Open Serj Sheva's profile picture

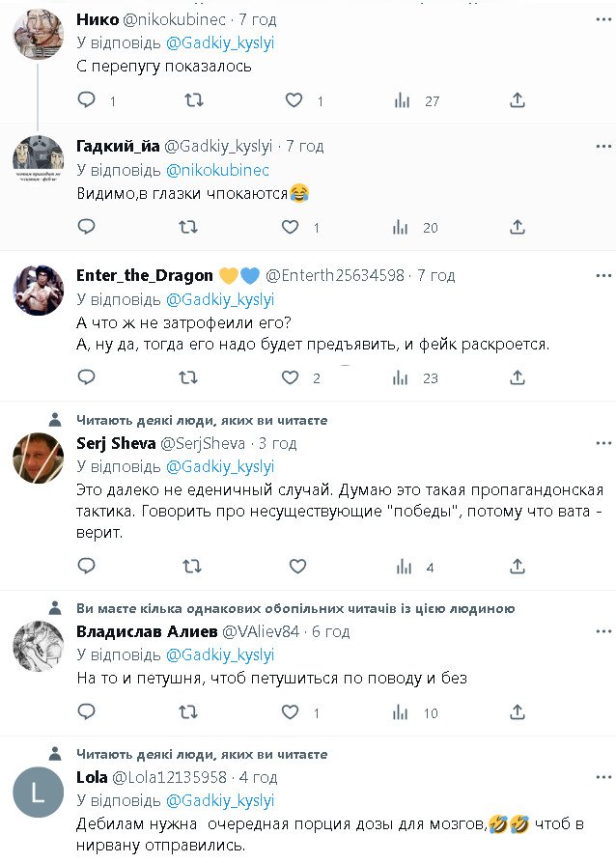coord(38,458)
